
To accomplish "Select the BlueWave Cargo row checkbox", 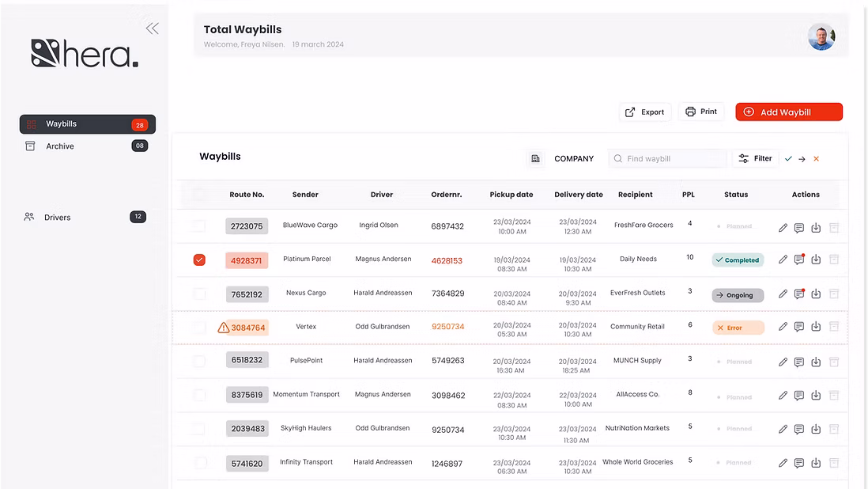I will click(199, 226).
